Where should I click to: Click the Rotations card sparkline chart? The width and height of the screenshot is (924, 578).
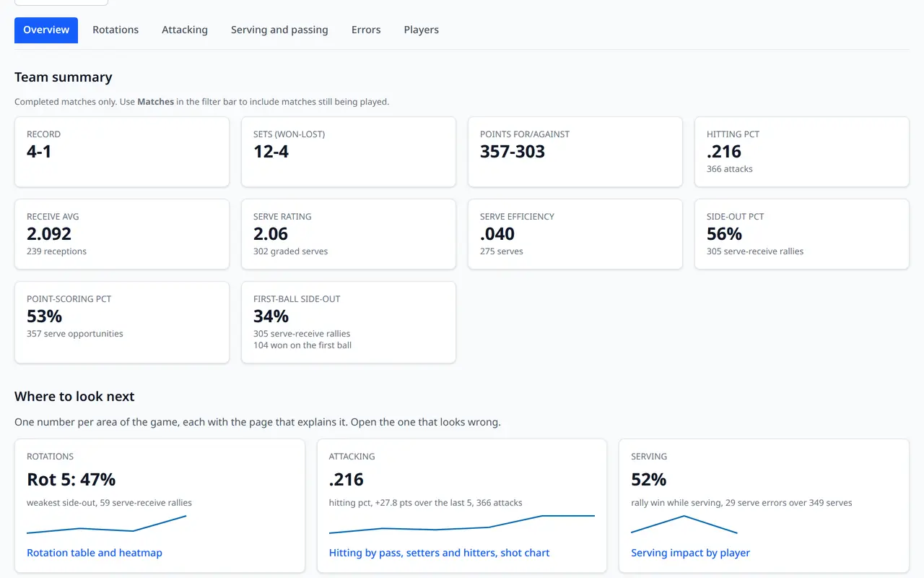pyautogui.click(x=107, y=525)
